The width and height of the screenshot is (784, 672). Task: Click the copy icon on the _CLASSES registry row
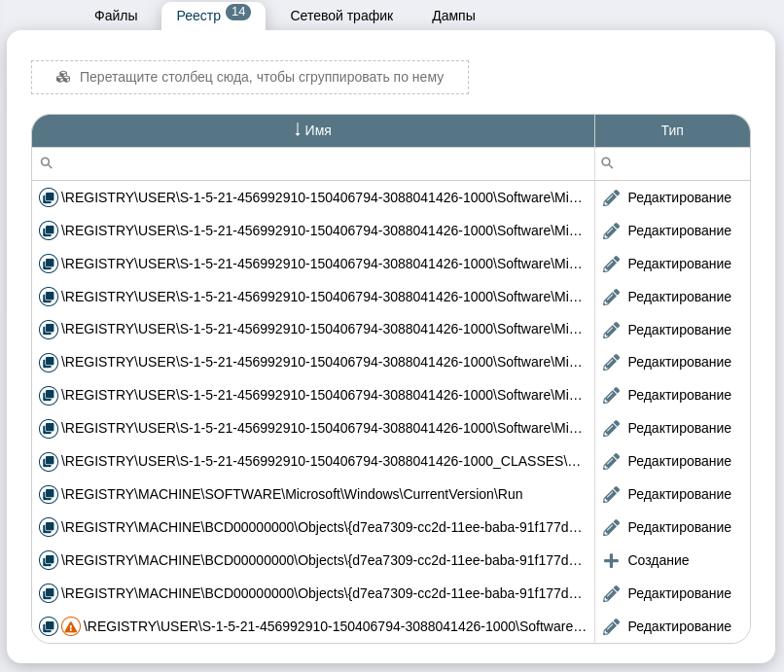48,461
